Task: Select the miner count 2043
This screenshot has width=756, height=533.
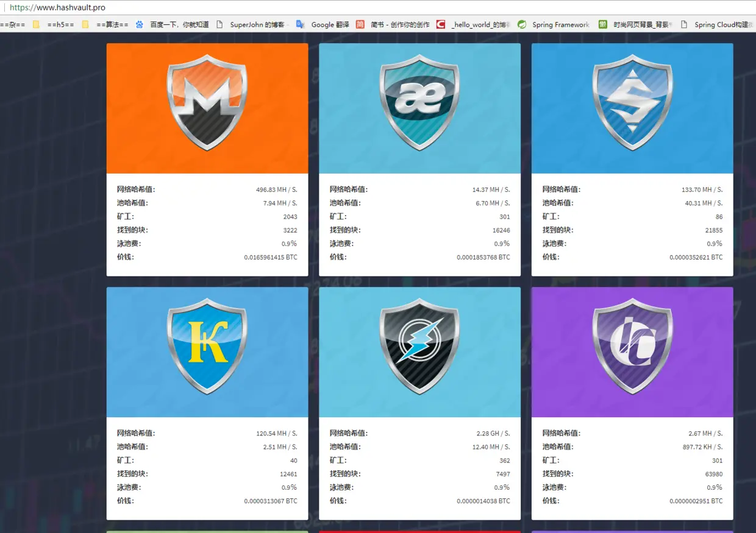Action: tap(290, 217)
